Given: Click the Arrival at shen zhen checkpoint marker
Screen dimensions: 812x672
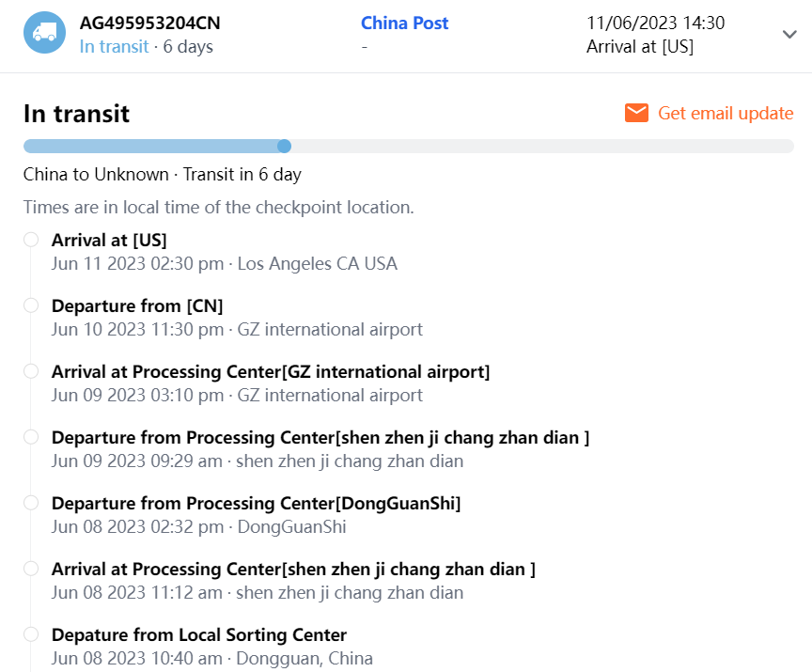Looking at the screenshot, I should tap(31, 569).
